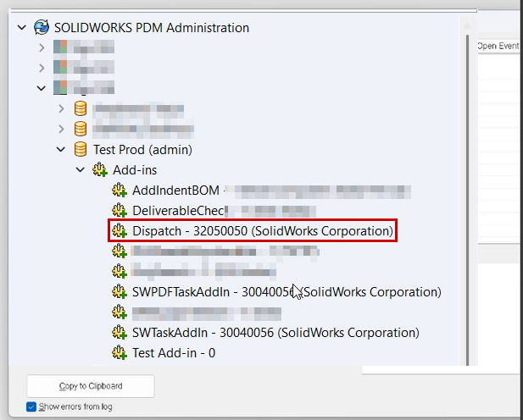The width and height of the screenshot is (523, 420).
Task: Select Test Prod (admin) vault label
Action: [x=142, y=150]
